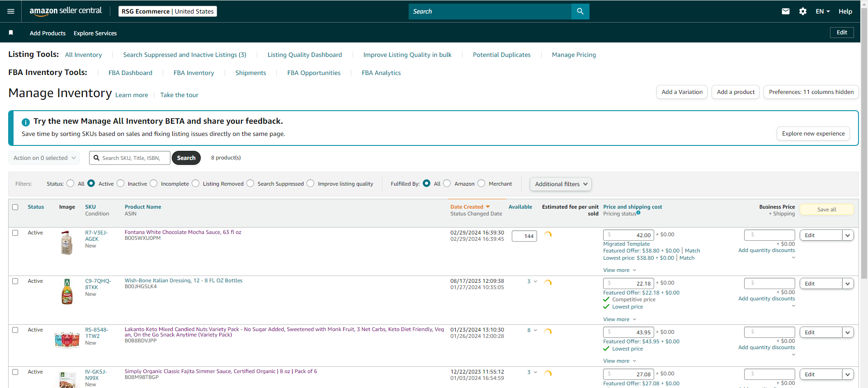Click the Help link in header
868x388 pixels.
845,11
